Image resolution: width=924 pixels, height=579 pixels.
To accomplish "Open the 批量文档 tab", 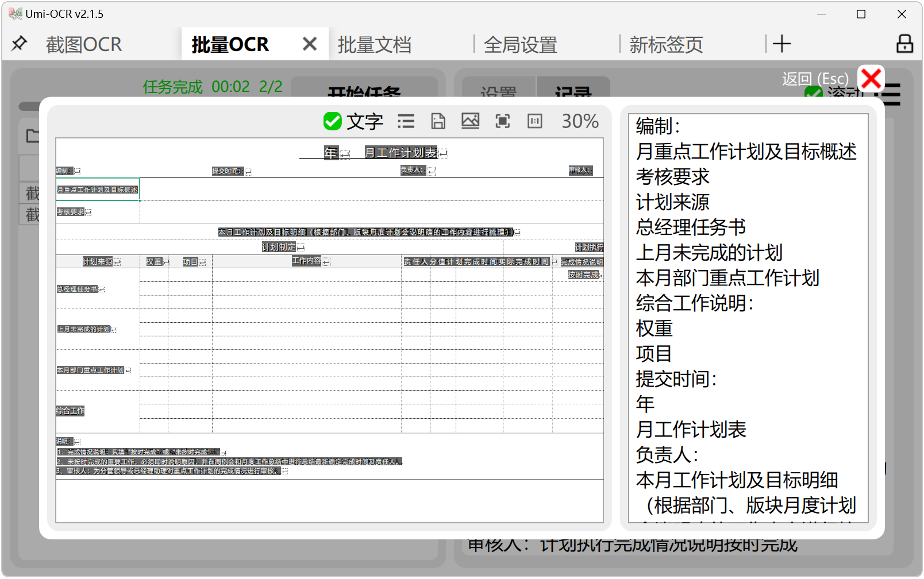I will coord(375,44).
